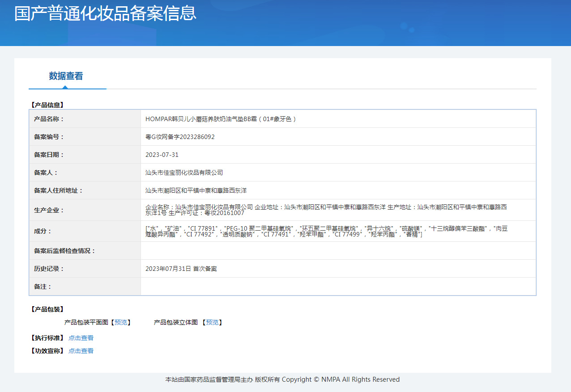This screenshot has height=392, width=571.
Task: Select the 生产企业 details cell text
Action: point(326,210)
